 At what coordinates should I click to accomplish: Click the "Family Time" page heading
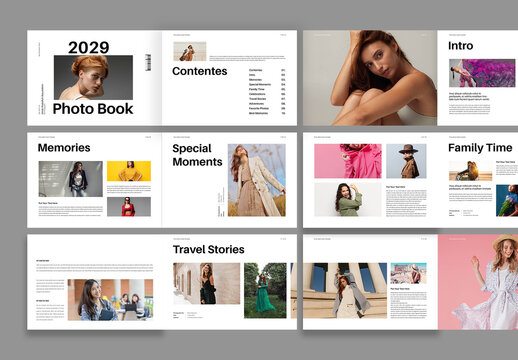point(480,148)
